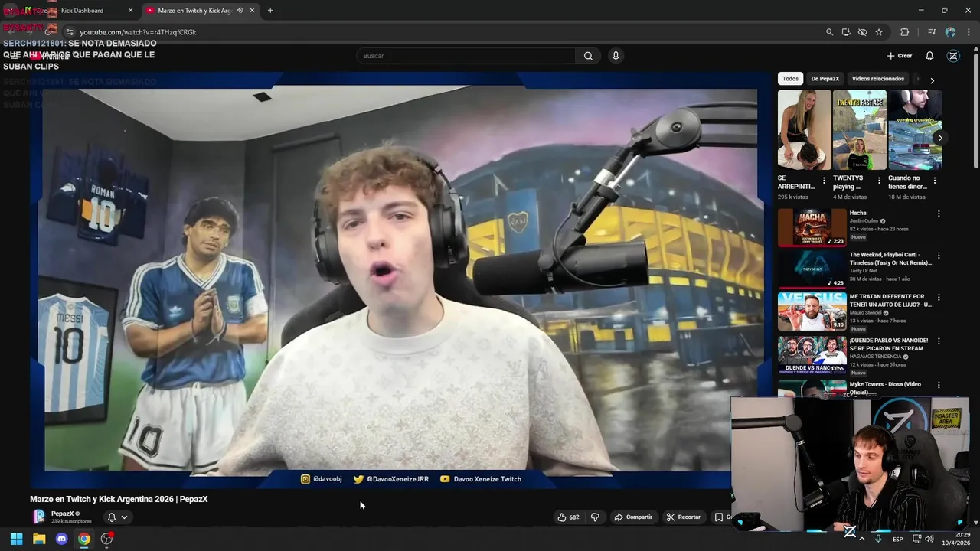Open the media controls icon in Chrome toolbar
Image resolution: width=980 pixels, height=551 pixels.
[932, 32]
